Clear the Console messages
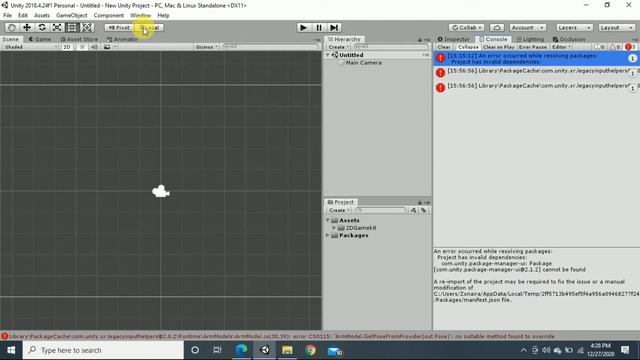 pos(444,47)
